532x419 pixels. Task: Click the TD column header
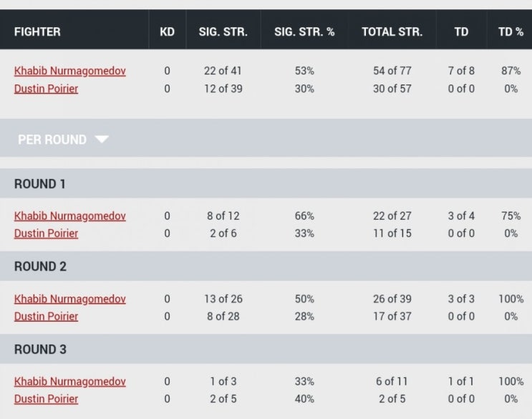(461, 32)
